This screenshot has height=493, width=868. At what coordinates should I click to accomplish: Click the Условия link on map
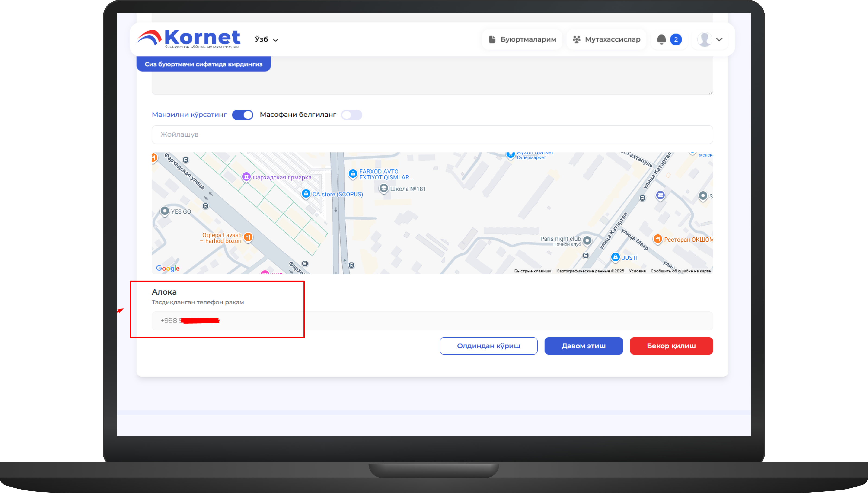[x=637, y=271]
